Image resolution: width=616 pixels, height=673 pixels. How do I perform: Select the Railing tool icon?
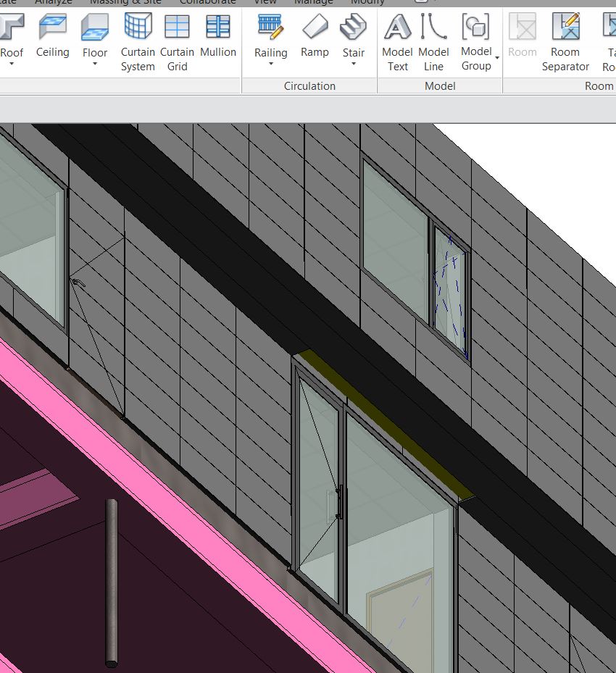(x=270, y=27)
